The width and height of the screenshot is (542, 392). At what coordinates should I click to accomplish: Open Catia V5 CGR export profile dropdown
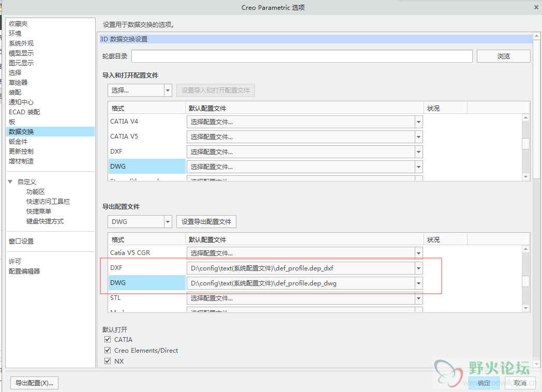click(418, 253)
